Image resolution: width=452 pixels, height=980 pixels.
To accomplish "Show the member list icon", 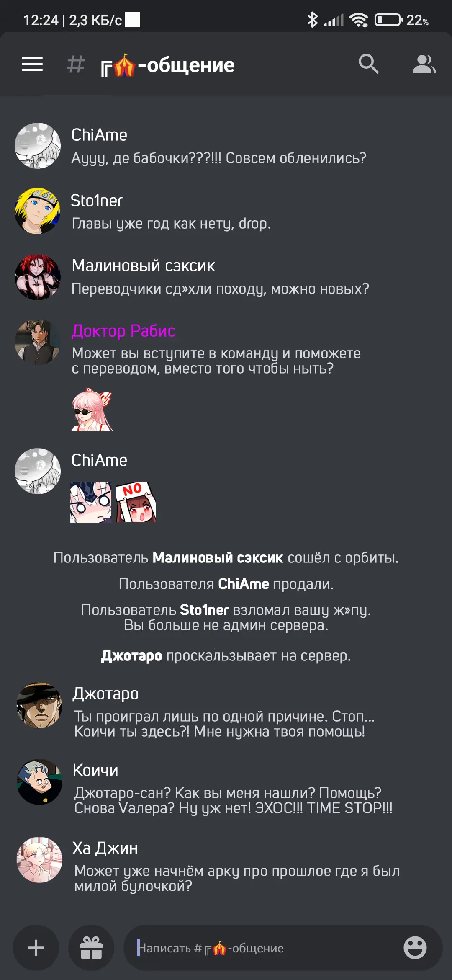I will coord(424,64).
